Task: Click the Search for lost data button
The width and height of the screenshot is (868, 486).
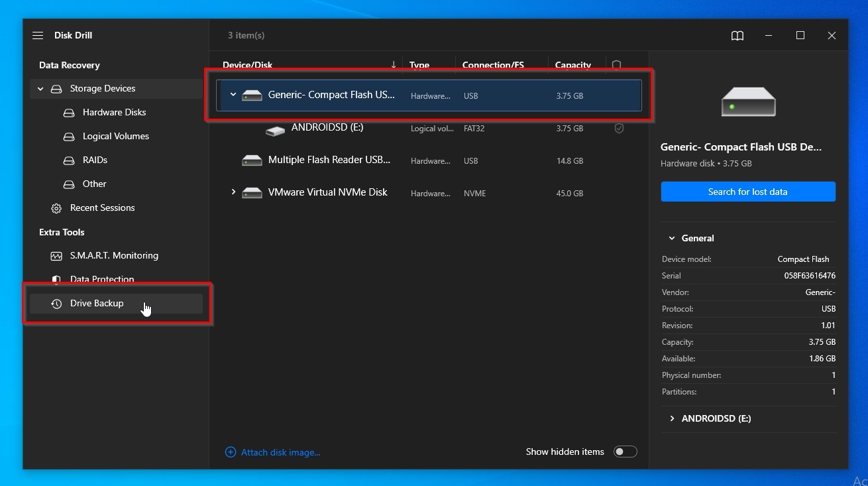Action: (748, 192)
